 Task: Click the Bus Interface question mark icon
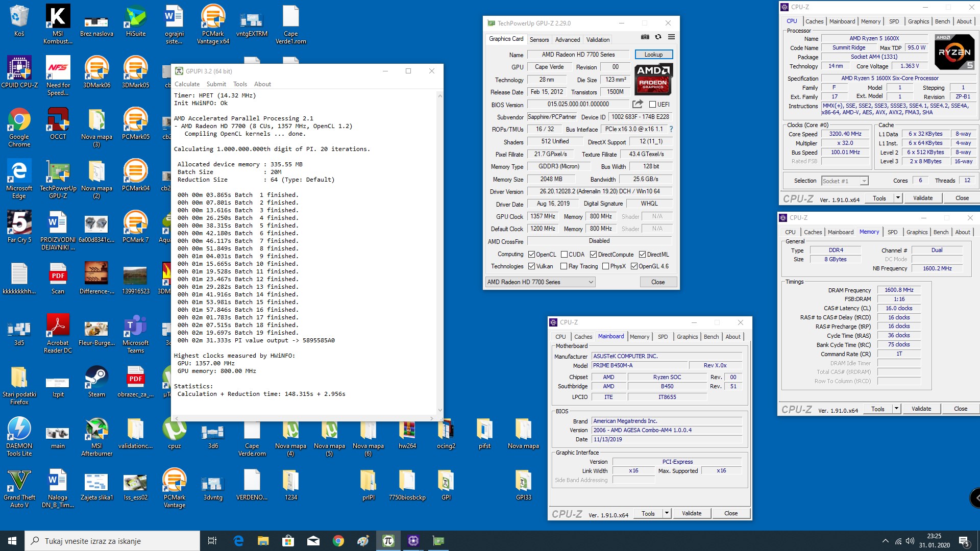click(x=671, y=130)
